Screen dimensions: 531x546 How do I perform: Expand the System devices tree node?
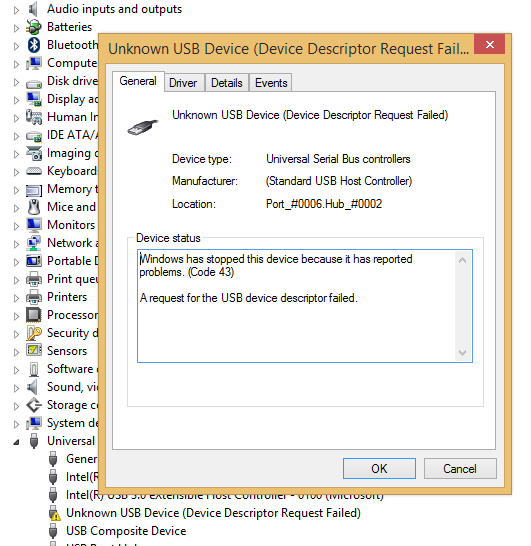(x=16, y=424)
